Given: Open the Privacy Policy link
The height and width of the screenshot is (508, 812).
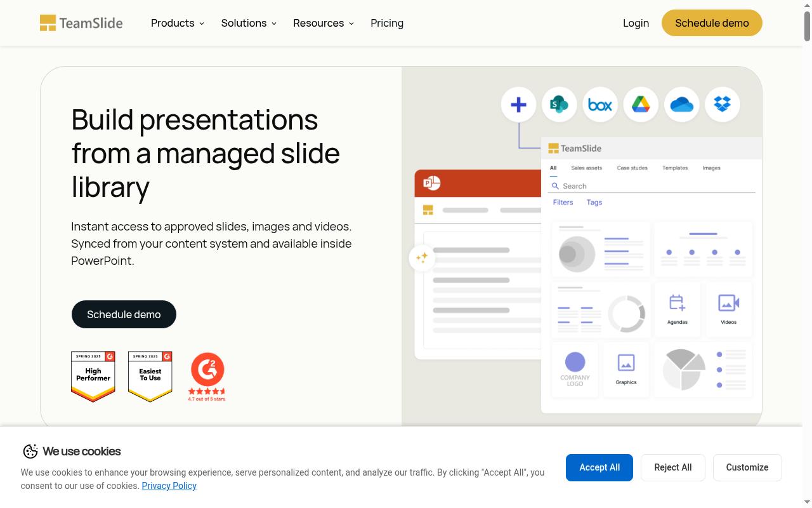Looking at the screenshot, I should [169, 486].
